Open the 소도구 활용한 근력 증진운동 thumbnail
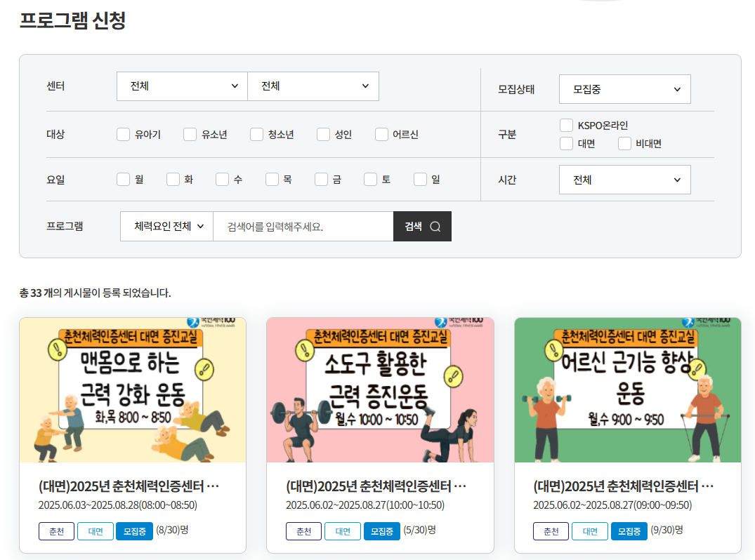This screenshot has height=560, width=755. tap(381, 390)
